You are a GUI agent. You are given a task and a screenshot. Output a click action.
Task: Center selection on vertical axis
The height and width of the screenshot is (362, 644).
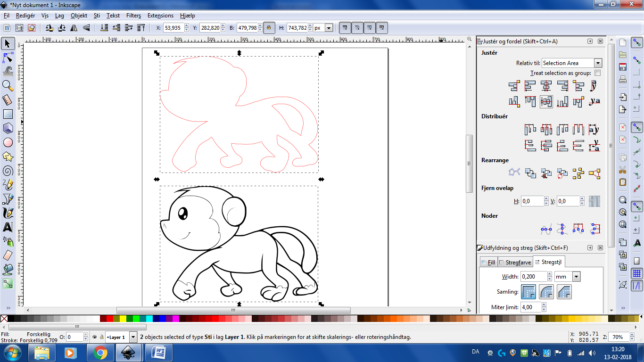click(546, 86)
